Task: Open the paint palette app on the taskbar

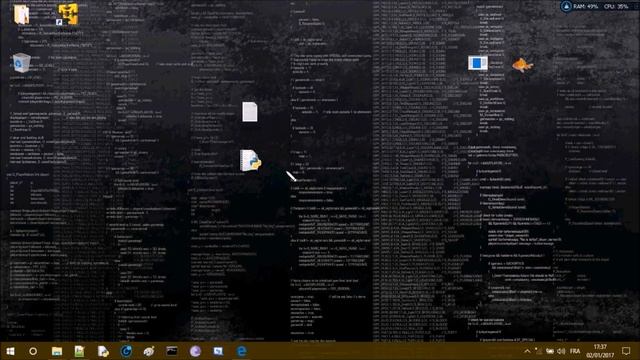Action: [x=149, y=351]
